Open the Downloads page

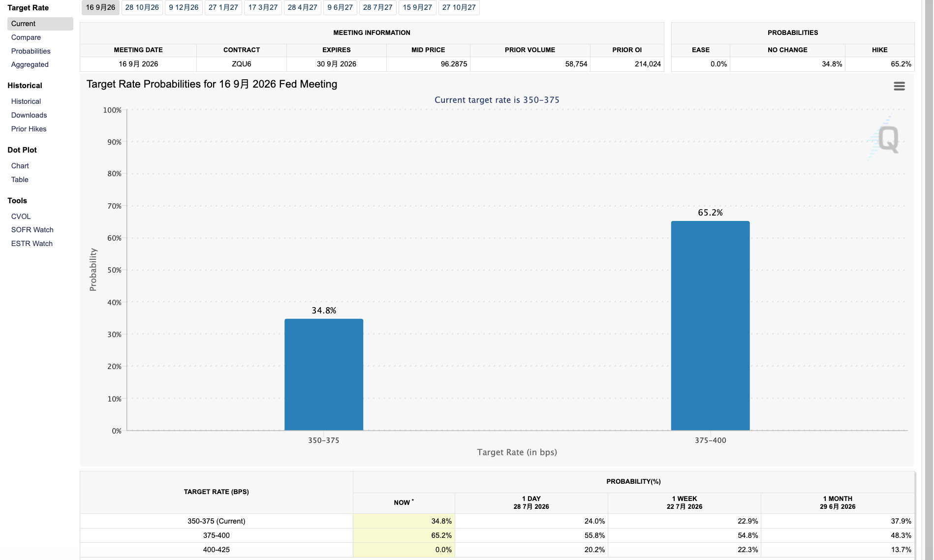click(x=29, y=115)
